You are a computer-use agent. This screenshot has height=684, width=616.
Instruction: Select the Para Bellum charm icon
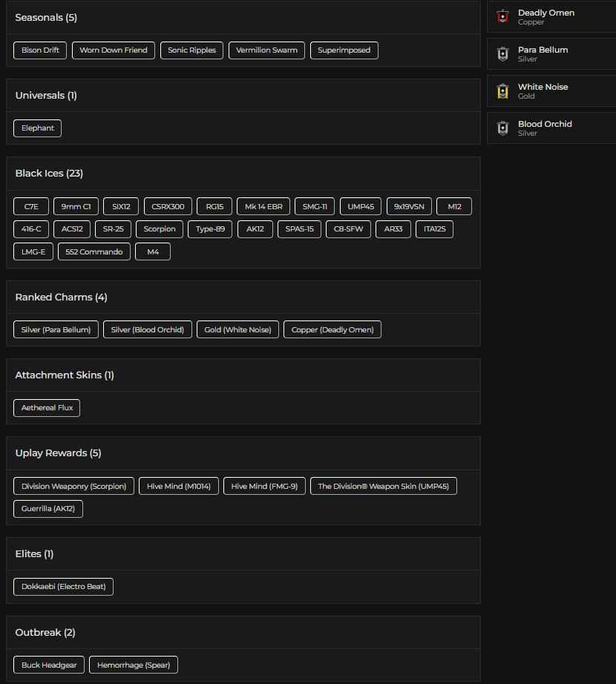[x=502, y=53]
